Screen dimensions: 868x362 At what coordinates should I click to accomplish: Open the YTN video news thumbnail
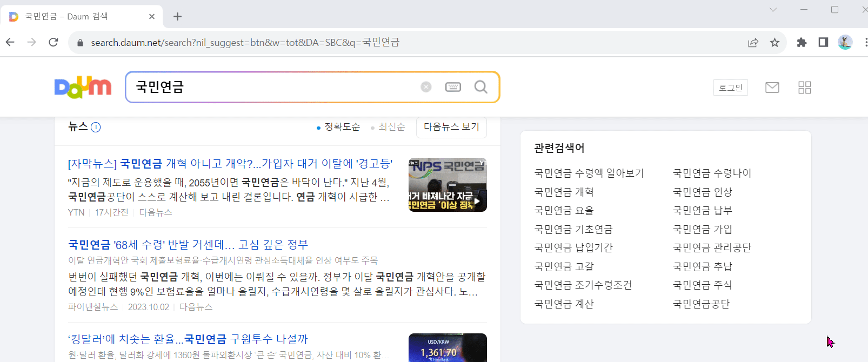(448, 185)
